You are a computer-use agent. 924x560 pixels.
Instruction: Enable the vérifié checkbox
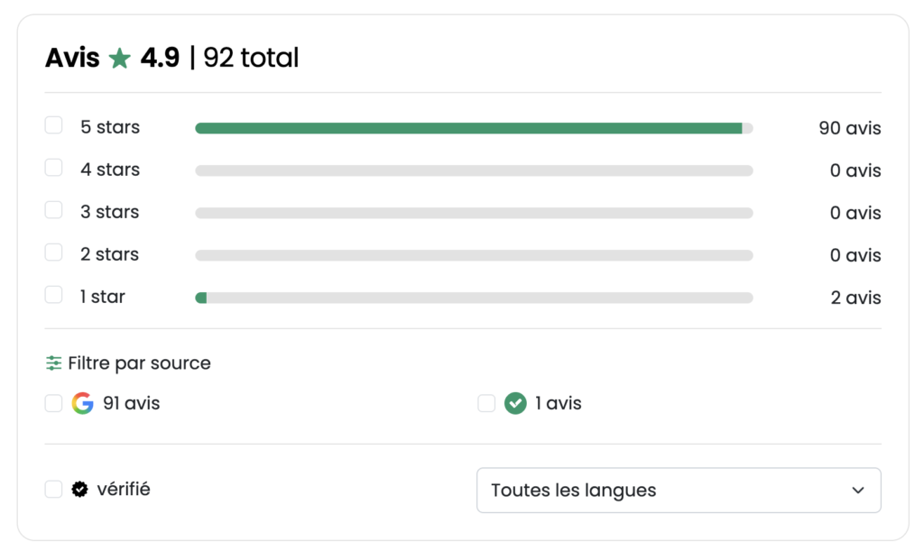(x=53, y=490)
